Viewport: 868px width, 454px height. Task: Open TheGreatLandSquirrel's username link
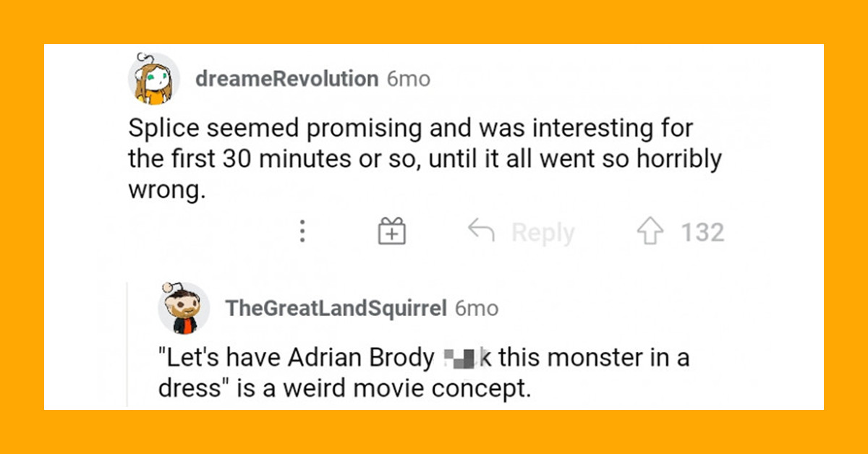[336, 307]
